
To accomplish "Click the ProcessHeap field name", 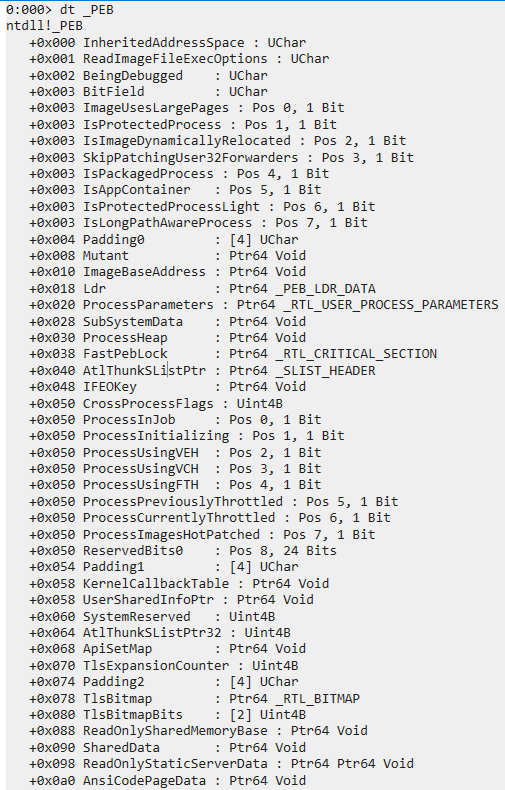I will pyautogui.click(x=125, y=338).
